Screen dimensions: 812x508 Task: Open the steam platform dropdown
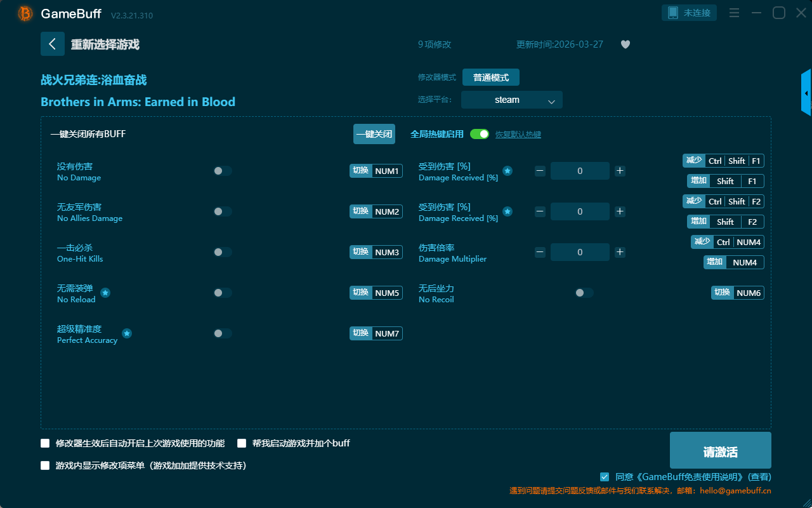tap(511, 100)
